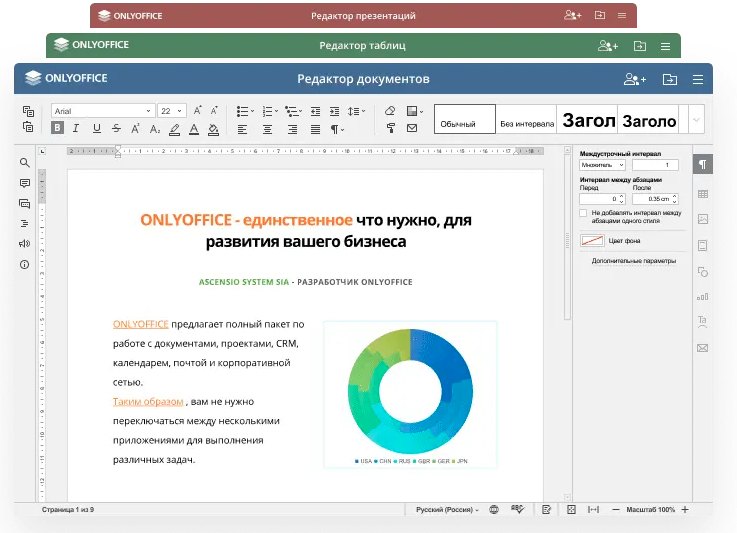Viewport: 737px width, 533px height.
Task: Open the image settings tab on right
Action: tap(703, 219)
